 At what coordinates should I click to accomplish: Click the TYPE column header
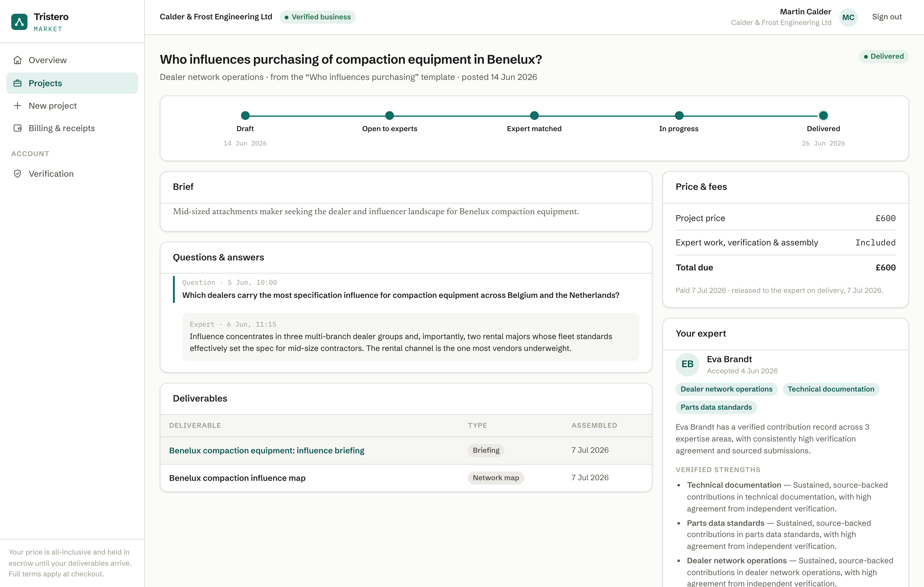pos(477,425)
